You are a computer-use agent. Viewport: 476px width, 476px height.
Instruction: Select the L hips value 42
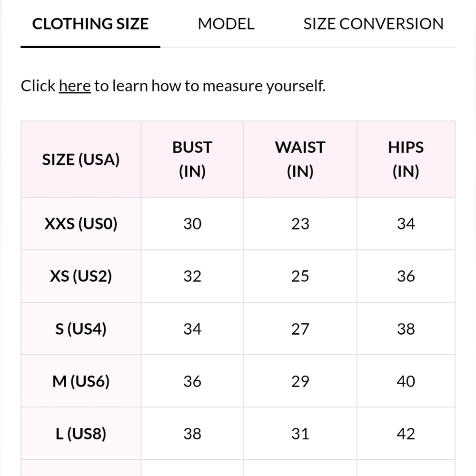pyautogui.click(x=406, y=434)
